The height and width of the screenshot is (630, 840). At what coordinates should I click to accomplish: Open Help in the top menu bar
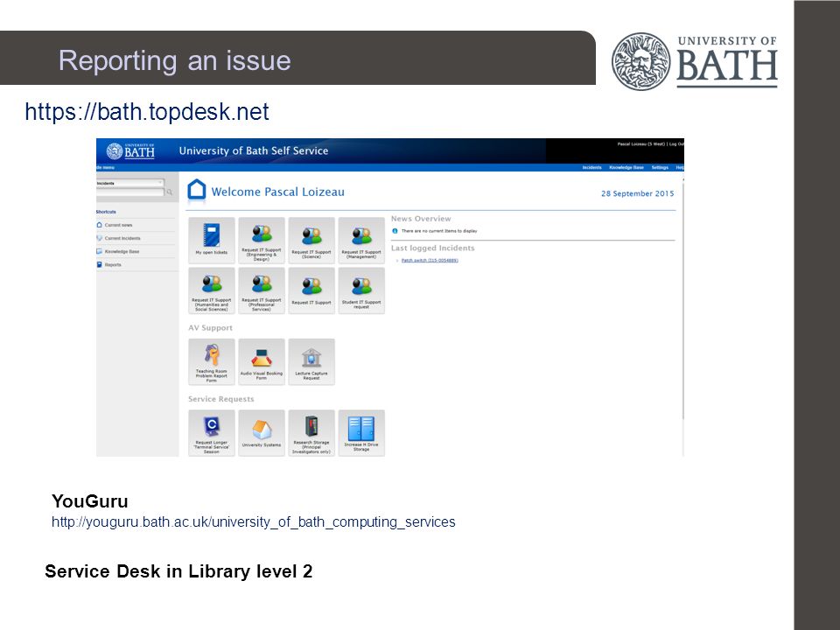pyautogui.click(x=680, y=168)
